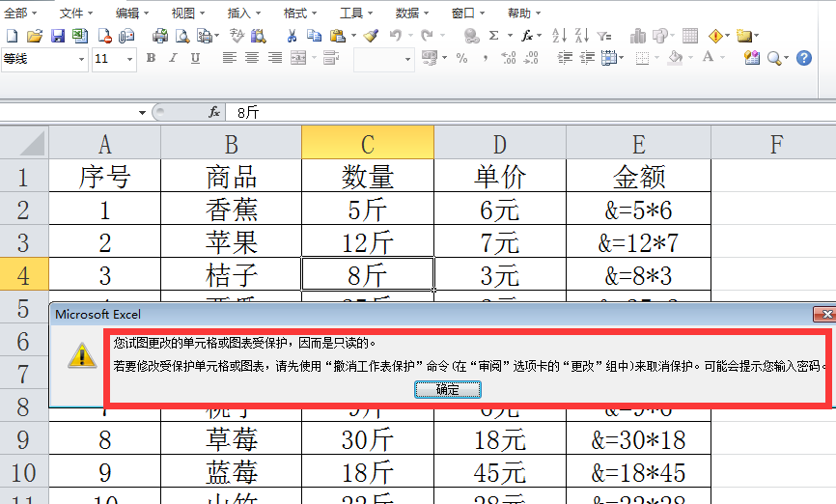Open the number format combo box

click(383, 59)
